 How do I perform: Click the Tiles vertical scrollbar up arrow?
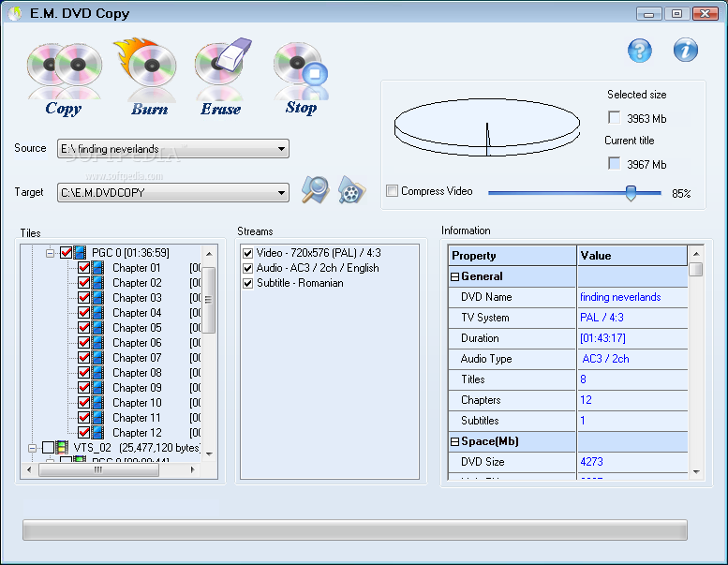tap(209, 254)
